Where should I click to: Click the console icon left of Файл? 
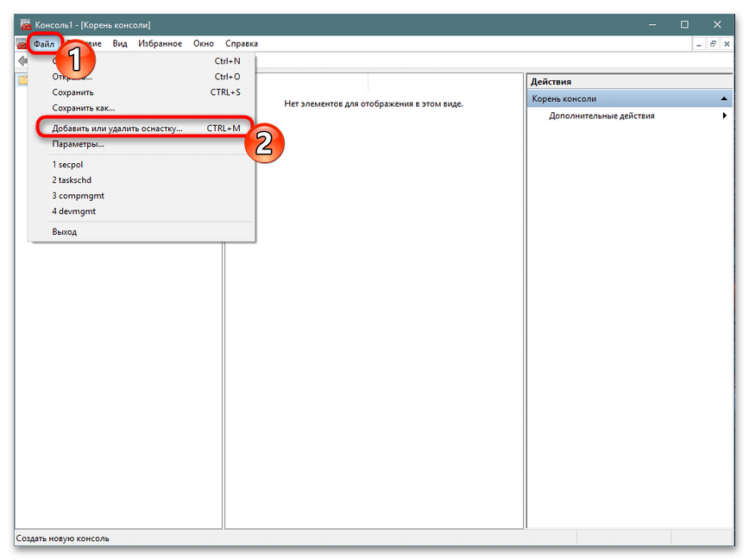click(22, 43)
